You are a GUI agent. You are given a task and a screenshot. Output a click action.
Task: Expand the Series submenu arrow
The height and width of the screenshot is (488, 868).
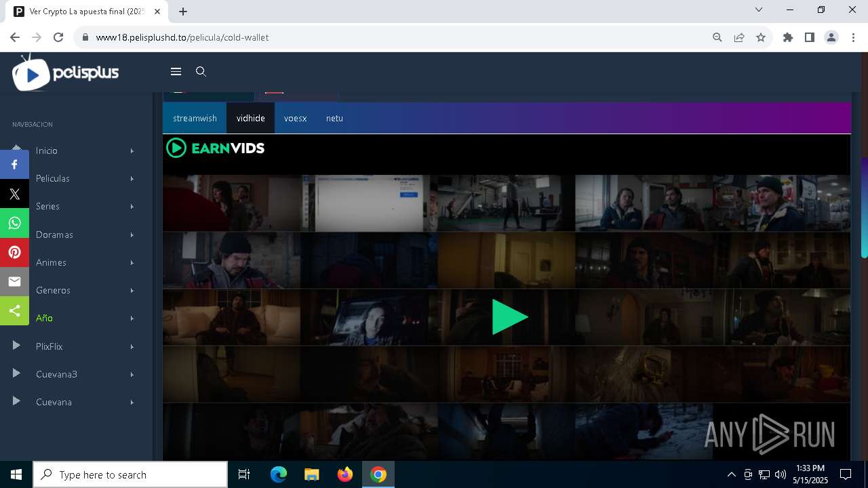tap(132, 206)
